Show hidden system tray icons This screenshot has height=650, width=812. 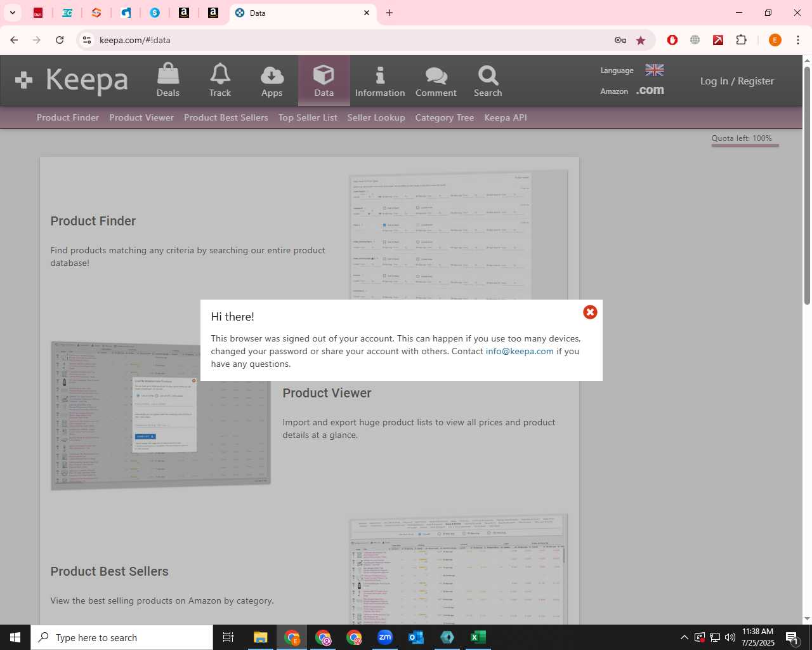684,637
